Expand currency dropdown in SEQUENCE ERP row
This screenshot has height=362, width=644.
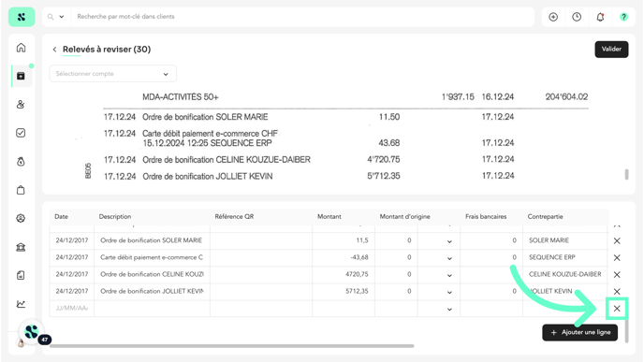point(449,258)
